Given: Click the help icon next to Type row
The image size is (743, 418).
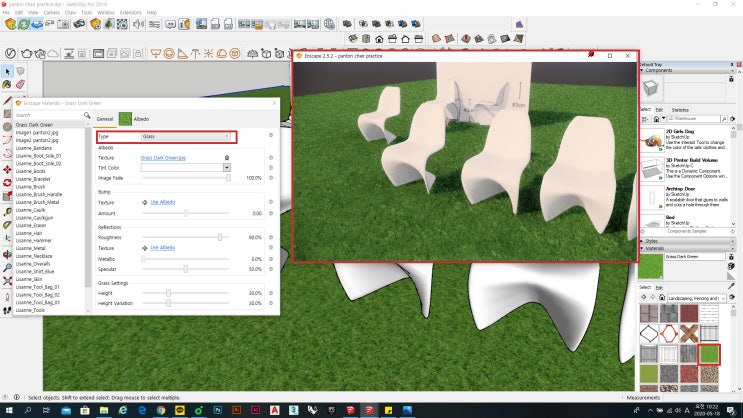Looking at the screenshot, I should [270, 136].
